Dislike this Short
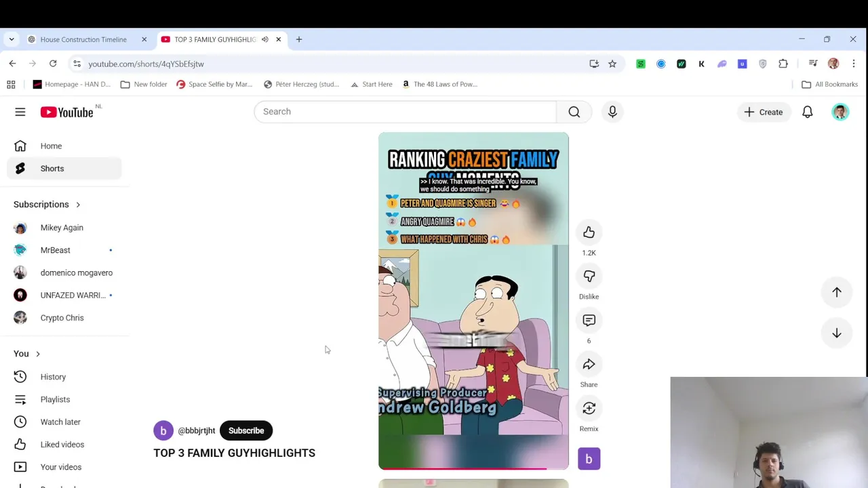 point(589,277)
